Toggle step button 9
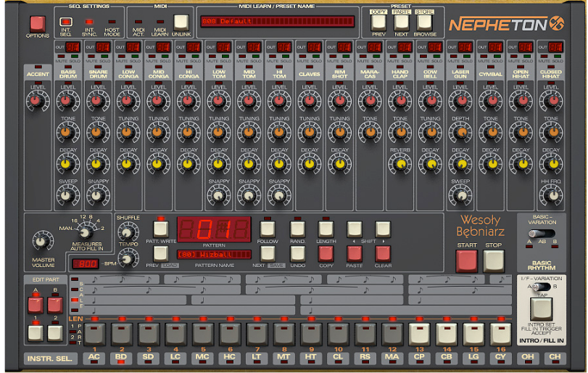 pyautogui.click(x=311, y=334)
